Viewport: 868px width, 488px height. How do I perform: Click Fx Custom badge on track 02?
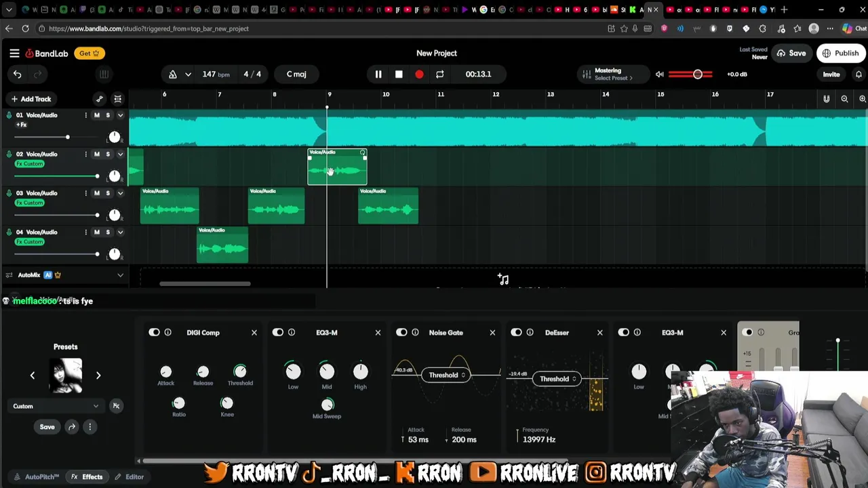point(29,164)
